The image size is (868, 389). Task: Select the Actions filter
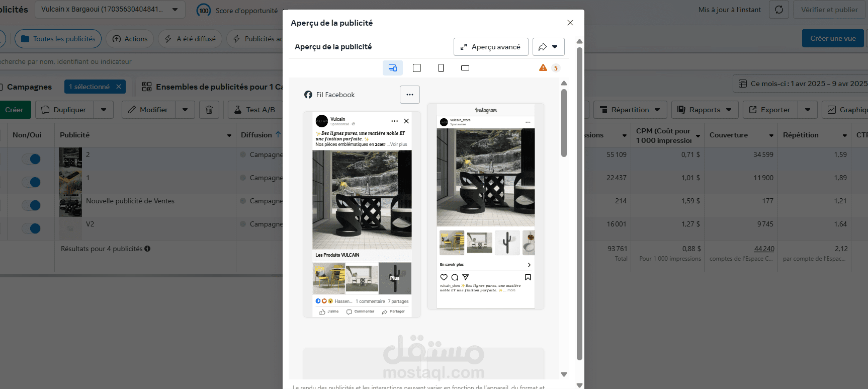click(130, 39)
